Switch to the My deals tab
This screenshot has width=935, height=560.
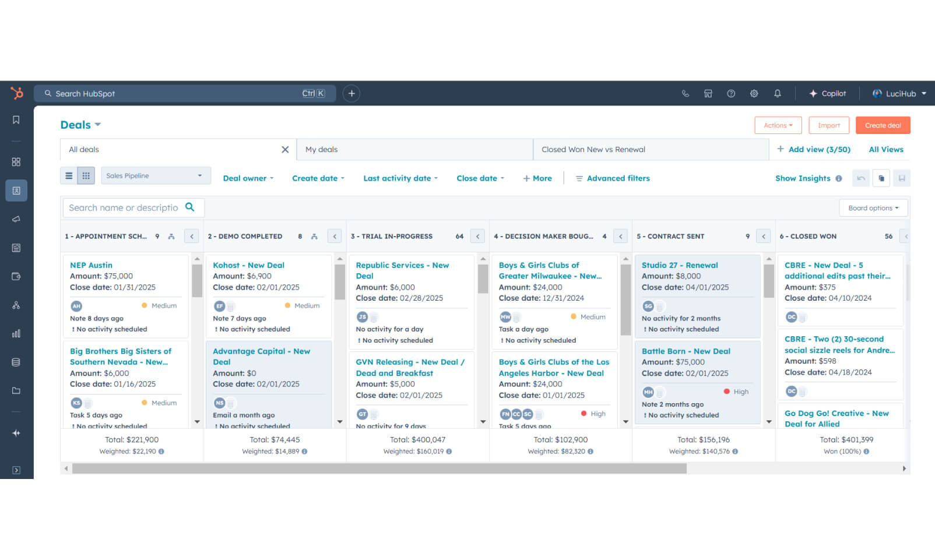[x=322, y=150]
